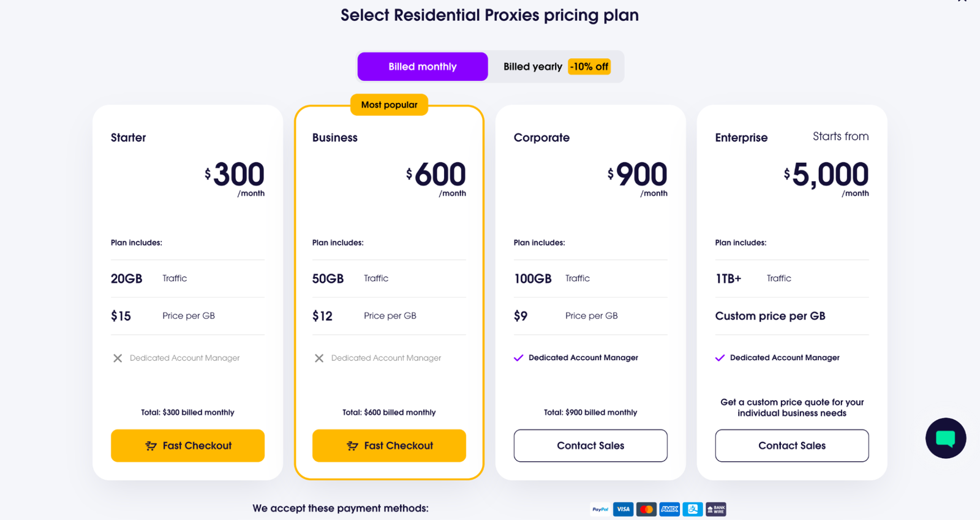This screenshot has height=520, width=980.
Task: Open the live chat bubble icon
Action: click(x=946, y=438)
